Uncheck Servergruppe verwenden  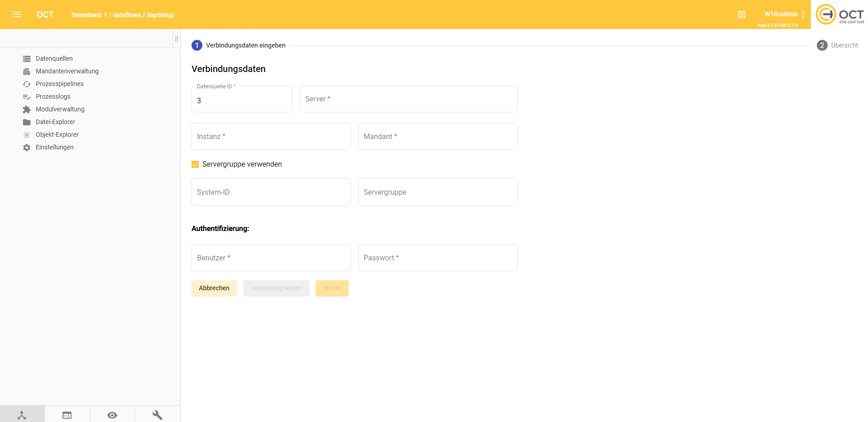coord(195,164)
